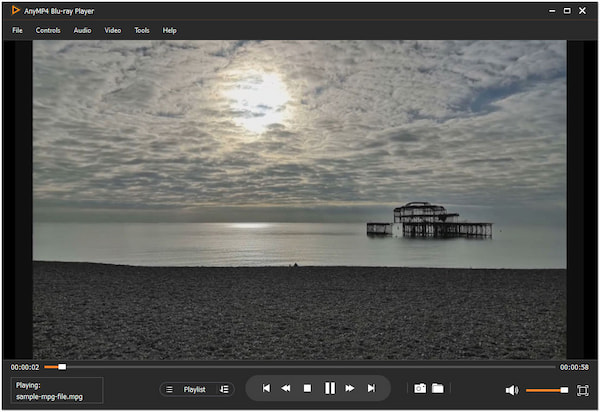Change playlist sort order icon

[x=224, y=389]
